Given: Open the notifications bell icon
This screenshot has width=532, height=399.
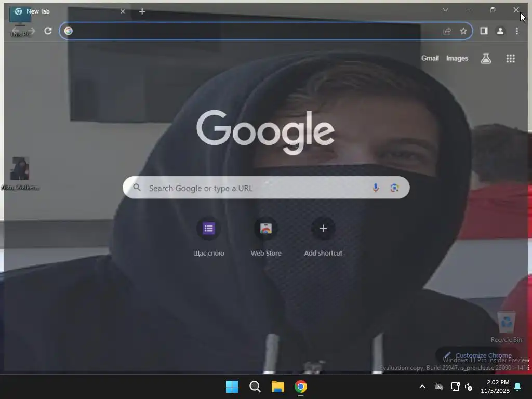Looking at the screenshot, I should [x=518, y=387].
